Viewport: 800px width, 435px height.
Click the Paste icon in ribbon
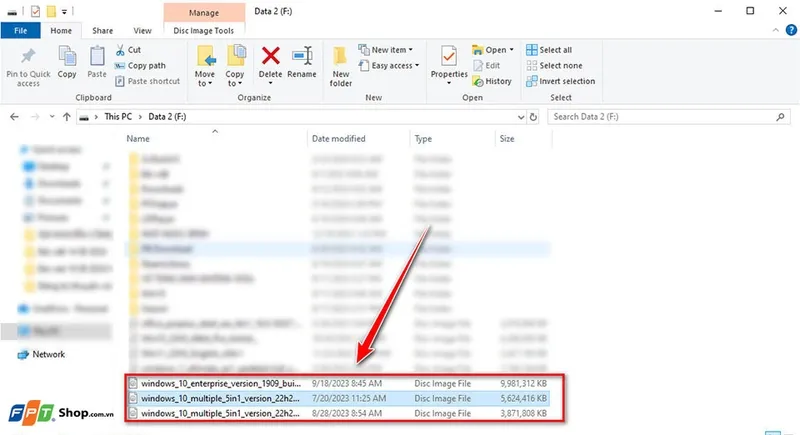tap(97, 58)
